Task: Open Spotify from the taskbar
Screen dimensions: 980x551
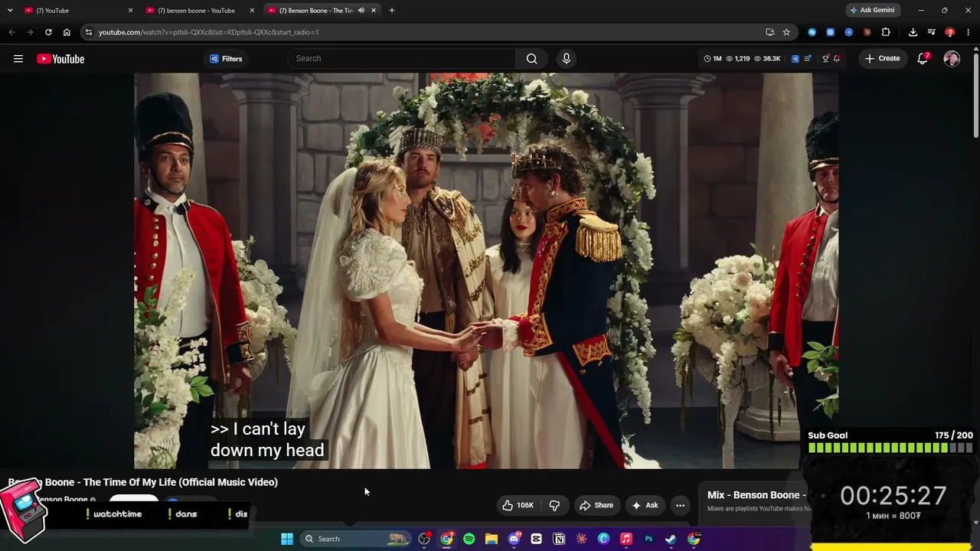Action: click(x=469, y=539)
